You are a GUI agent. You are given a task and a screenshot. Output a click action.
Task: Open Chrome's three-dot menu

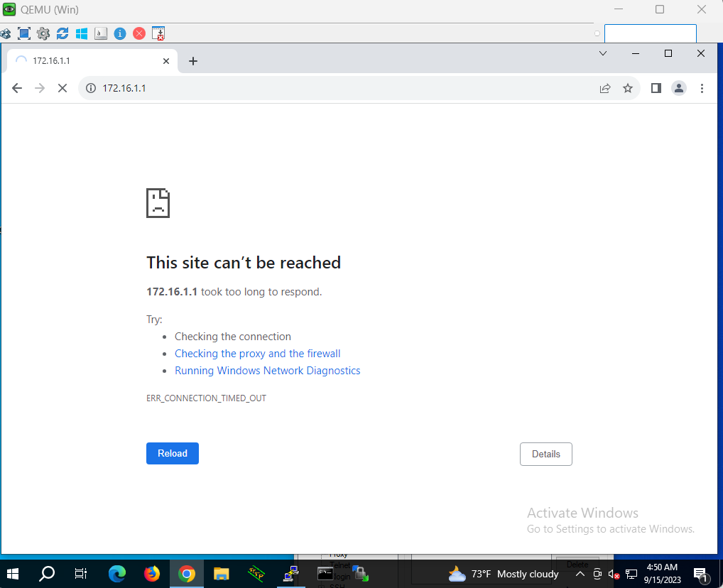coord(702,88)
